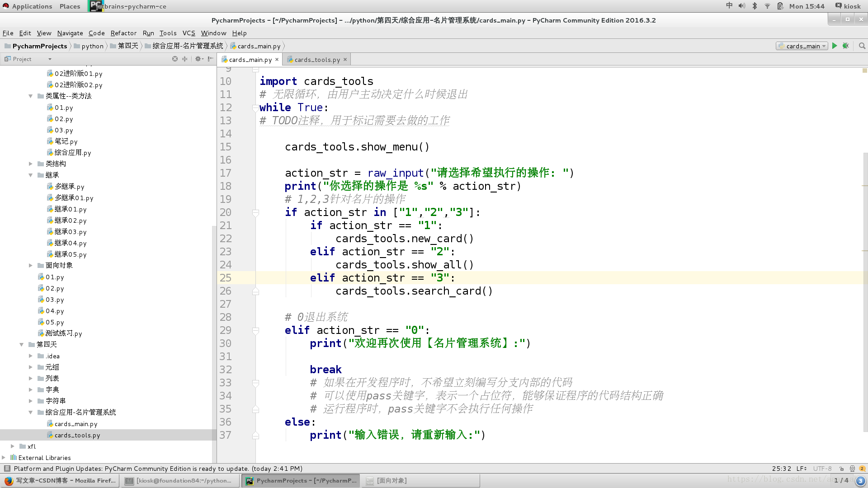Open event log notification badge
The image size is (868, 488).
862,469
